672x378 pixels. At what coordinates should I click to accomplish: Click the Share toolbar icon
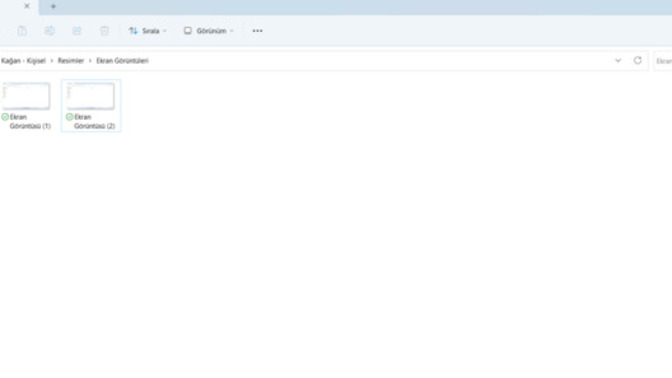(77, 31)
